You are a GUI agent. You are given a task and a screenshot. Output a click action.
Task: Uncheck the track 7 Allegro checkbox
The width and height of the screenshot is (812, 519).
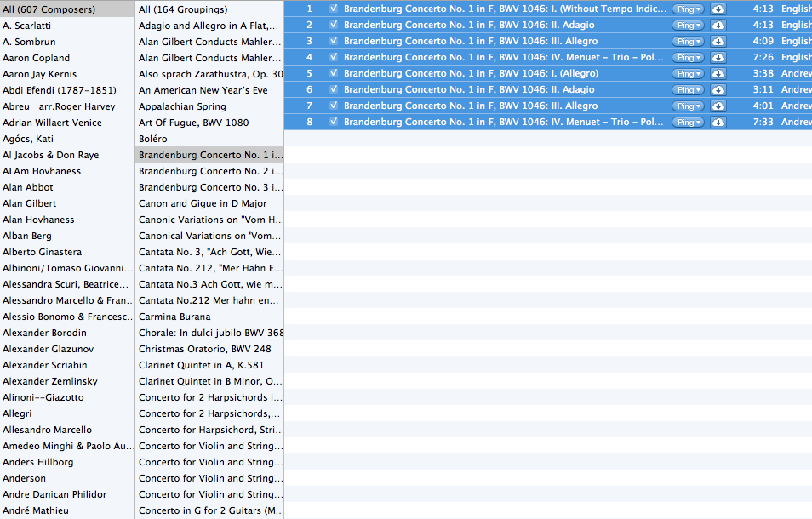coord(334,105)
